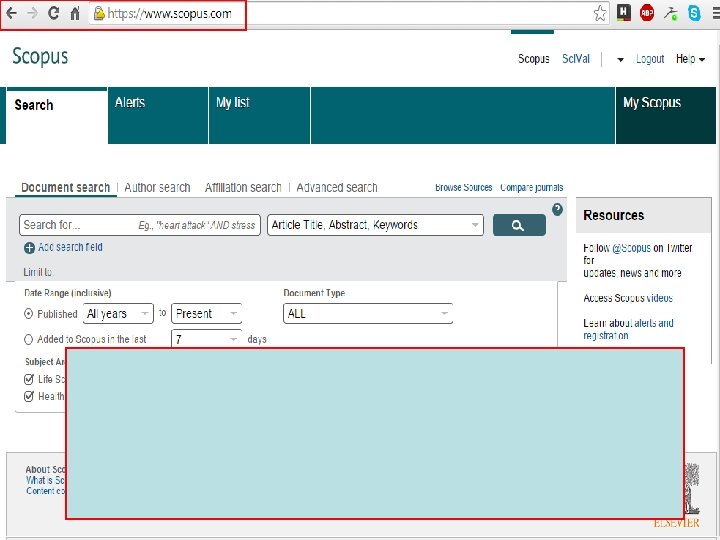Click the Date Range (inclusive) label
This screenshot has width=720, height=540.
[68, 293]
